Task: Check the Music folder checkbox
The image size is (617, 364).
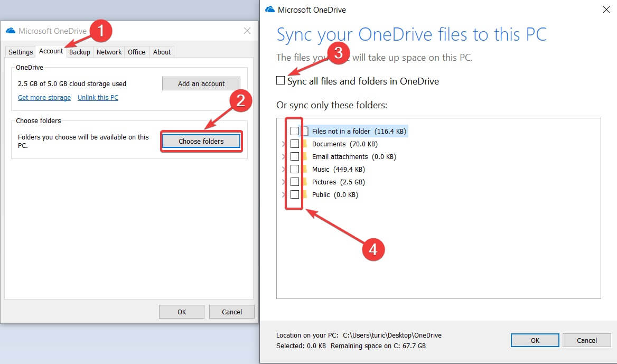Action: pos(295,169)
